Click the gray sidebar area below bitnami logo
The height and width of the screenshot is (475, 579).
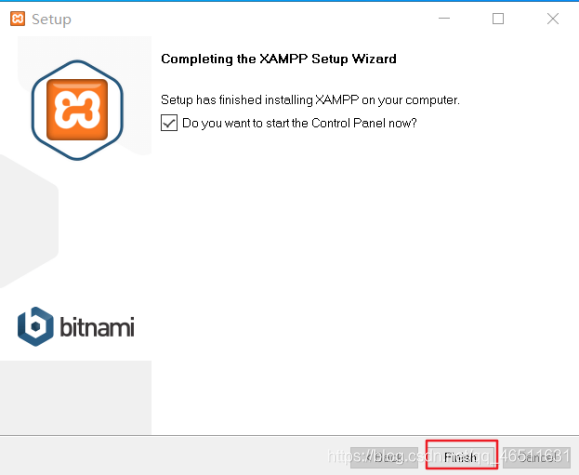pos(76,397)
